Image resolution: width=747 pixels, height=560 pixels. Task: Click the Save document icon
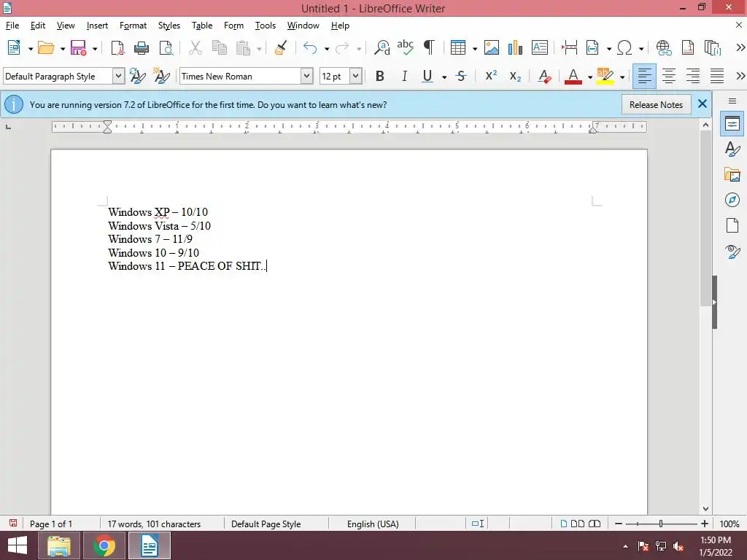pos(78,48)
